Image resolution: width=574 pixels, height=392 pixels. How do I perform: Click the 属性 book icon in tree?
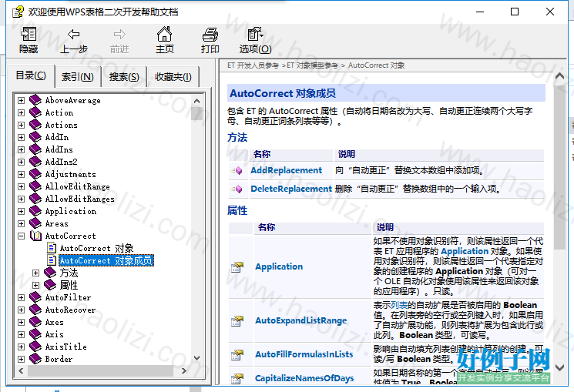[x=50, y=285]
